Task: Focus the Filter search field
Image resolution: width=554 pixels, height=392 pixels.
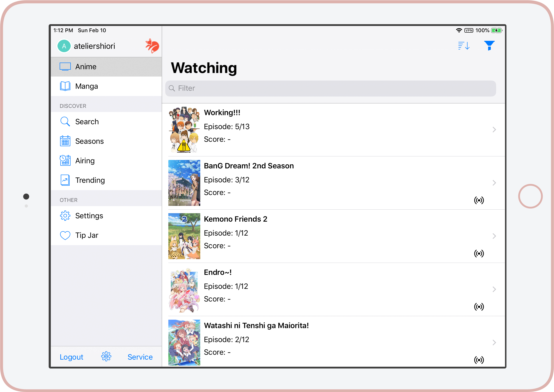Action: [331, 88]
